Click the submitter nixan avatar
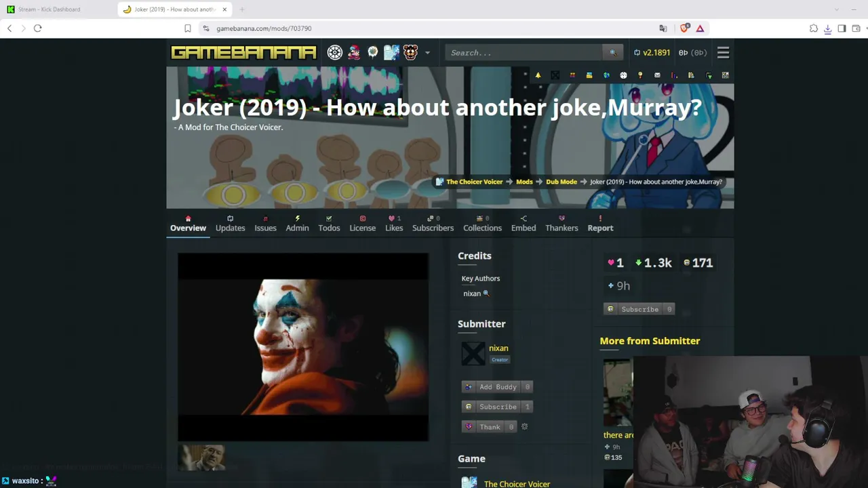The height and width of the screenshot is (488, 868). click(473, 354)
